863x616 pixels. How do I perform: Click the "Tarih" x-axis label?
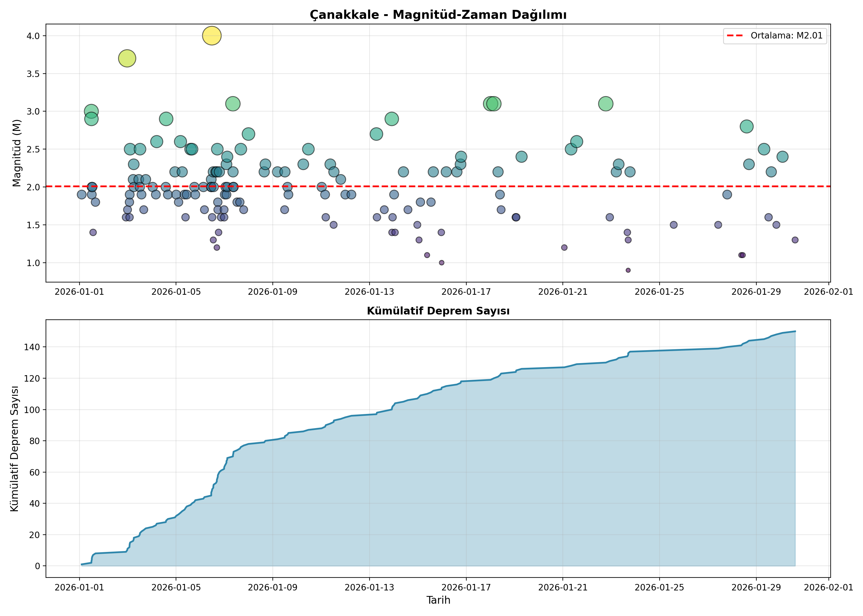tap(438, 600)
